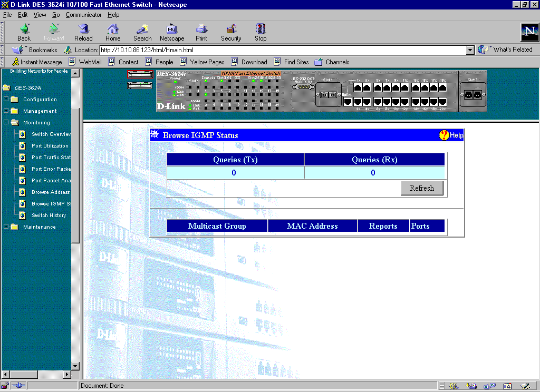
Task: Collapse the Monitoring folder
Action: pyautogui.click(x=6, y=123)
